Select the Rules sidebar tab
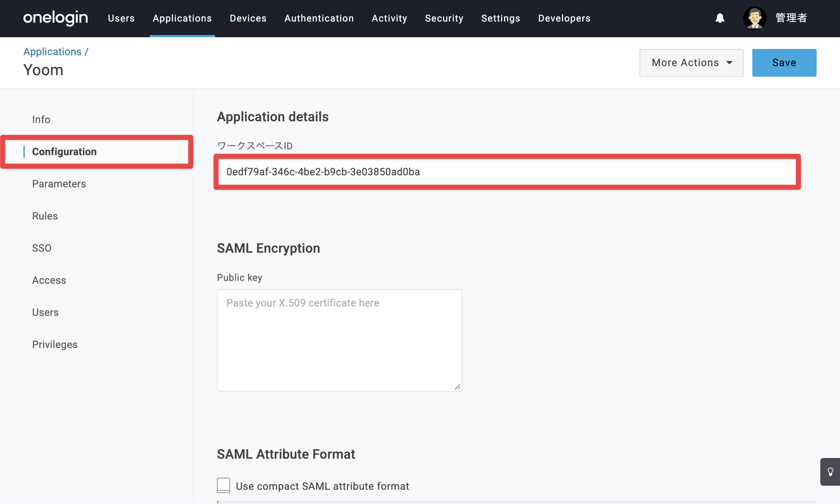 (x=45, y=216)
